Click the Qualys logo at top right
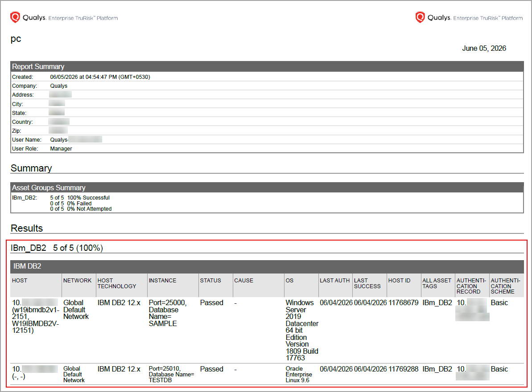Screen dimensions: 532x392 [469, 18]
